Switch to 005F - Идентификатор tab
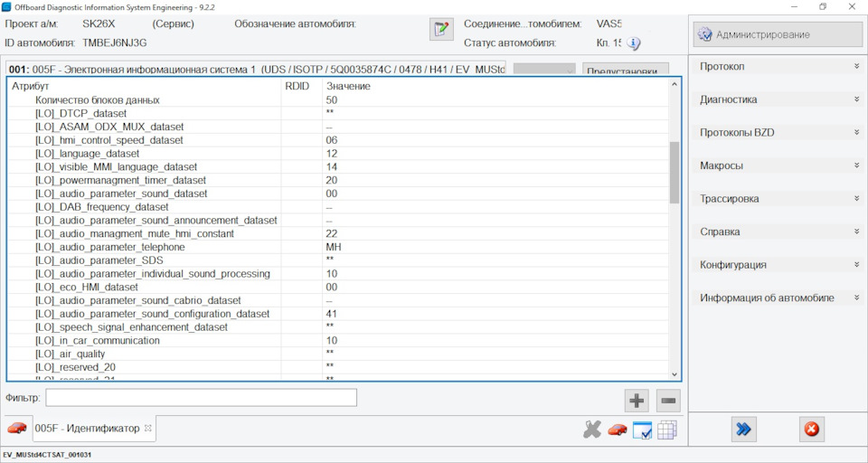 [x=87, y=428]
